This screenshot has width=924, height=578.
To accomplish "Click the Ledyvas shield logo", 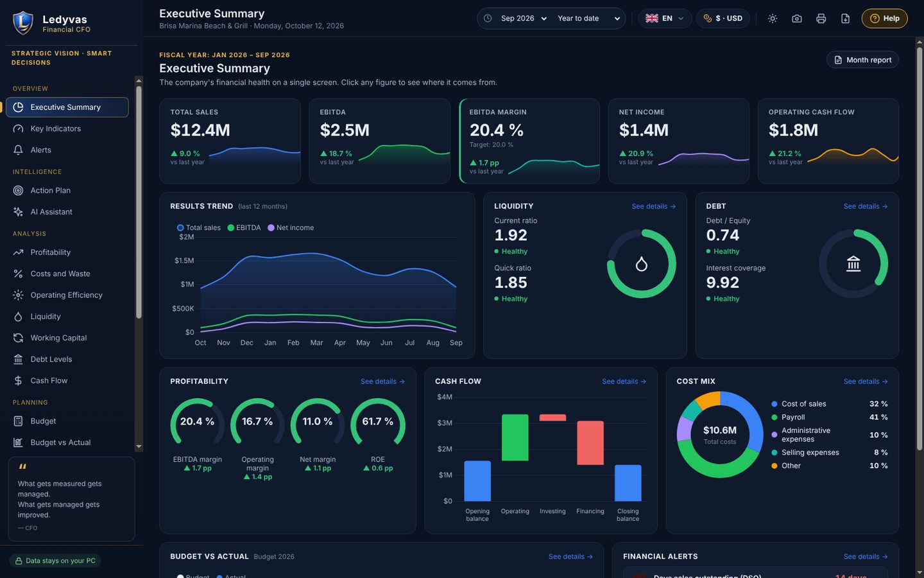I will (x=22, y=22).
